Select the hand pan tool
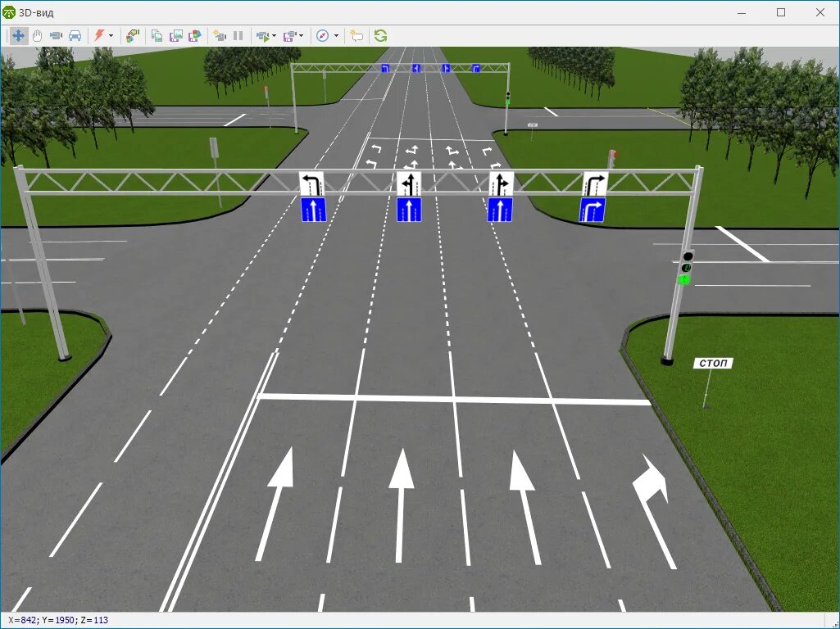 point(37,36)
